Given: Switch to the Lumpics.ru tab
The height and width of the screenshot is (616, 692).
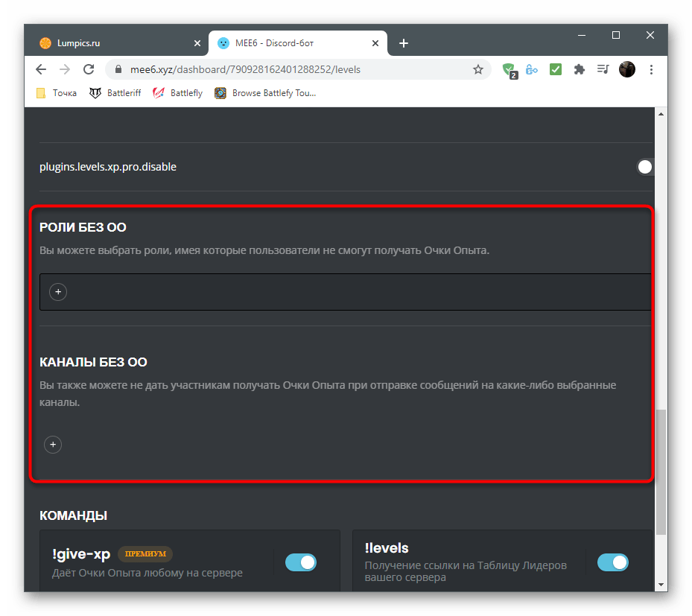Looking at the screenshot, I should [115, 43].
